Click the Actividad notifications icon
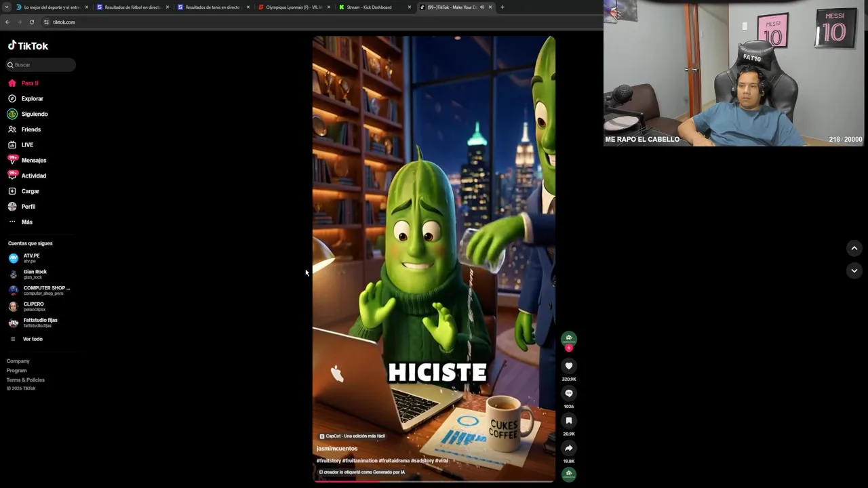 (x=12, y=176)
